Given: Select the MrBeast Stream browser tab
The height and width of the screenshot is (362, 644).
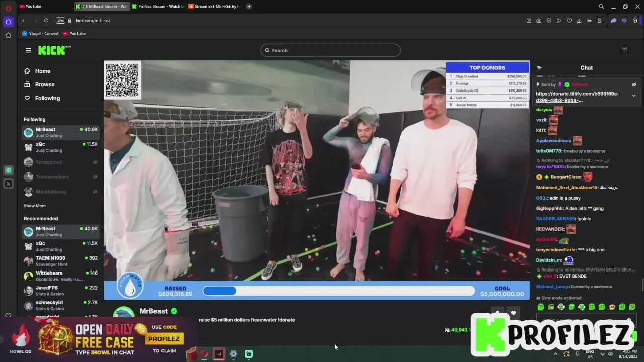Looking at the screenshot, I should tap(103, 6).
